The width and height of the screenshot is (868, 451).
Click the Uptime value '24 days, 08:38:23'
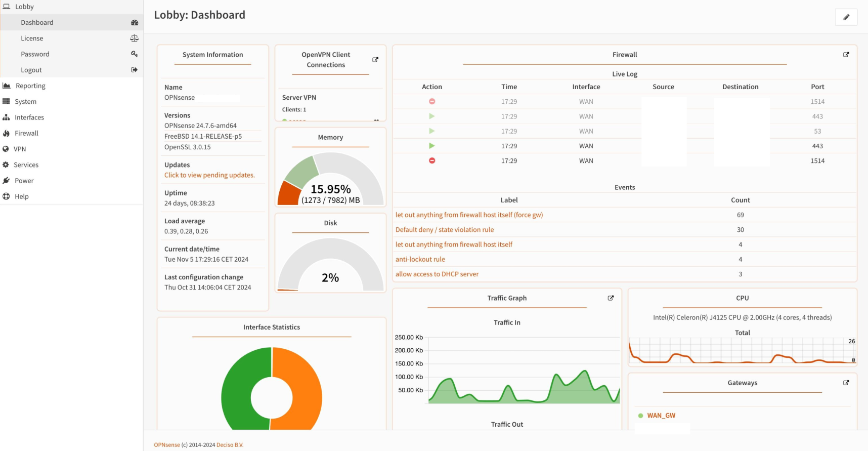pos(189,203)
